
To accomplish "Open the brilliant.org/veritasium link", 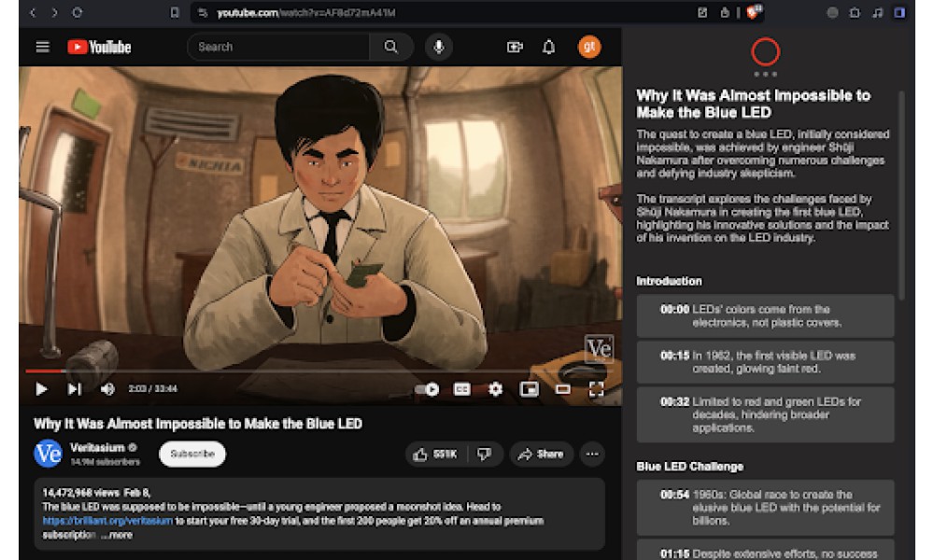I will [107, 521].
